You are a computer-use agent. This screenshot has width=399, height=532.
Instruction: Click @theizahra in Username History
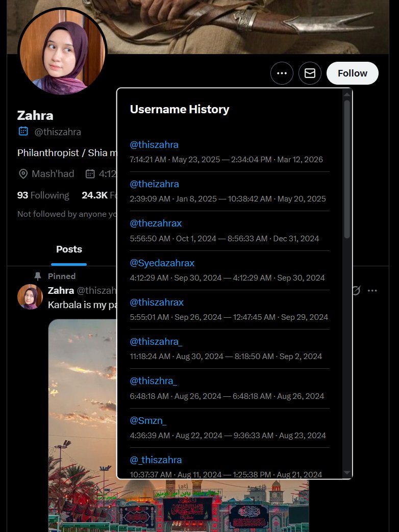155,184
